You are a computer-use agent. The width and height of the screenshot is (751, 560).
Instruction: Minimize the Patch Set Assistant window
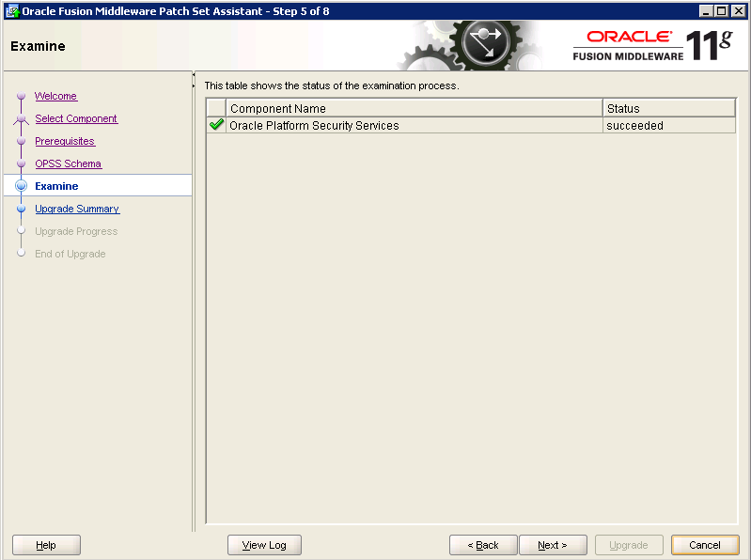(705, 11)
